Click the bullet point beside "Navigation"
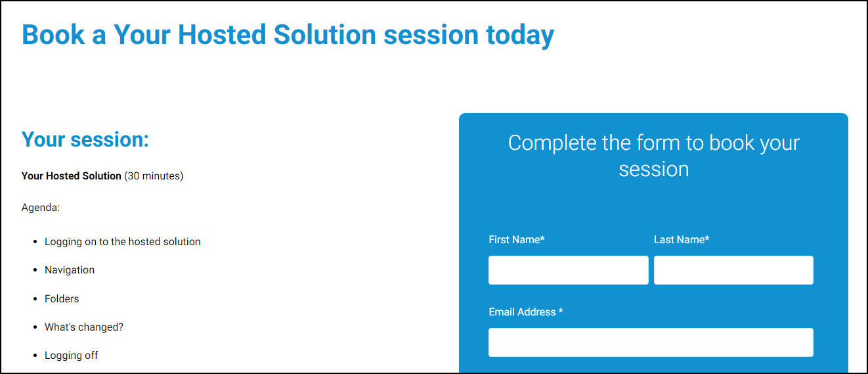The width and height of the screenshot is (868, 374). coord(35,271)
